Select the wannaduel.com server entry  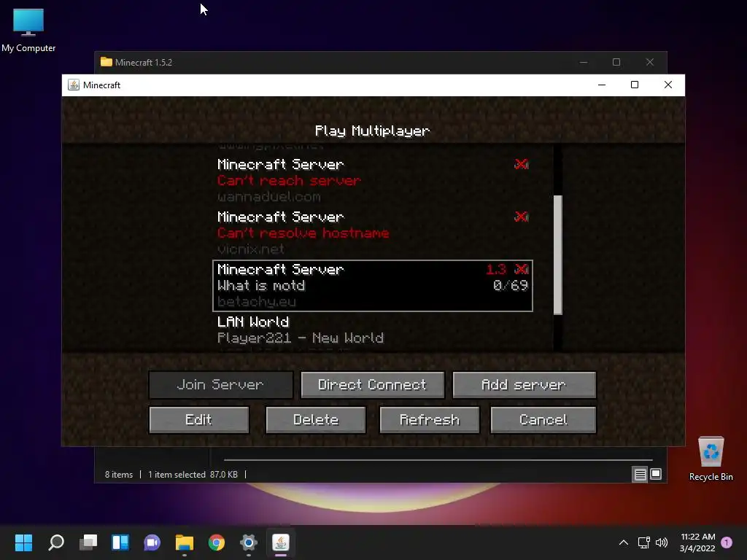point(373,181)
